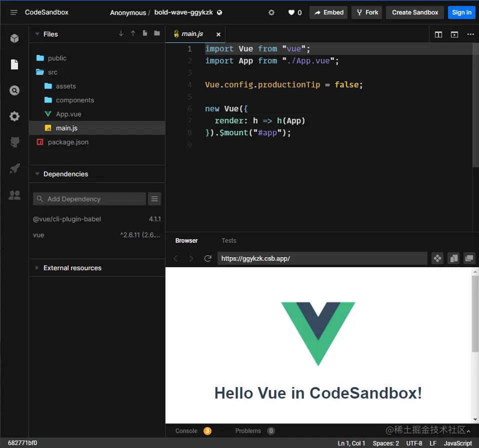Refresh the preview browser
The height and width of the screenshot is (448, 479).
[x=207, y=259]
